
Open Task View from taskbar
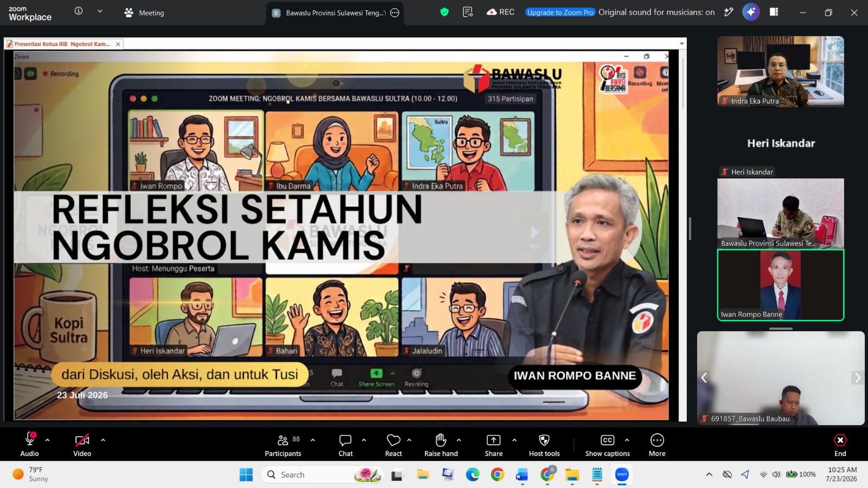pos(397,475)
